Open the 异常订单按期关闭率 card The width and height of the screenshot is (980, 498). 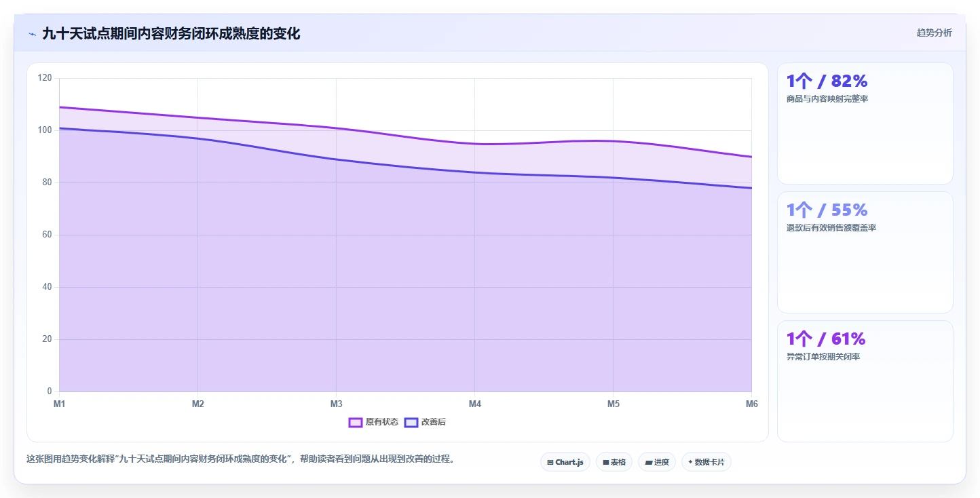click(865, 381)
